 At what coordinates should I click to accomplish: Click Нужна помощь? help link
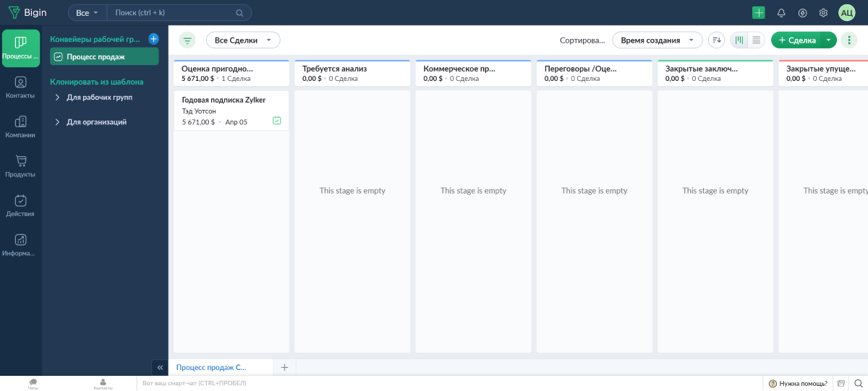tap(798, 383)
